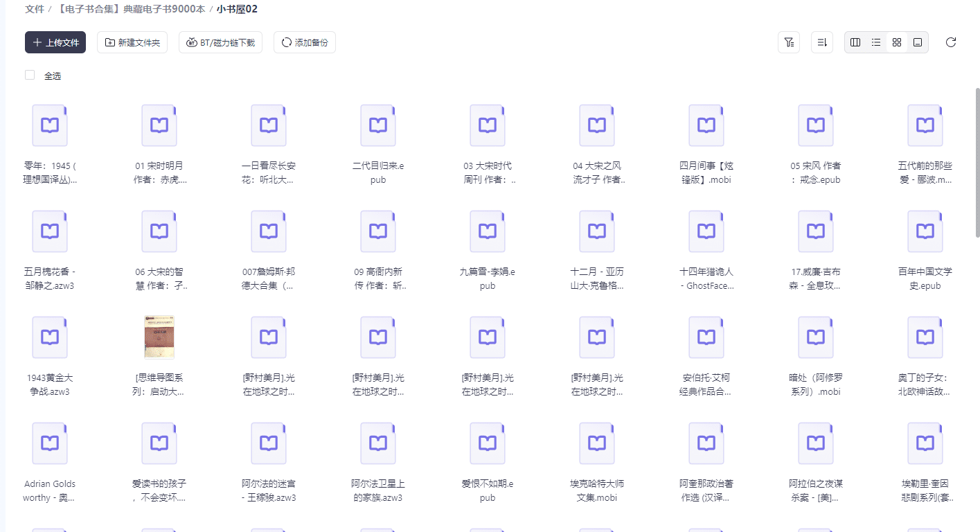Open the 九篇雪-李娟.epub file icon
Image resolution: width=980 pixels, height=532 pixels.
click(x=488, y=231)
